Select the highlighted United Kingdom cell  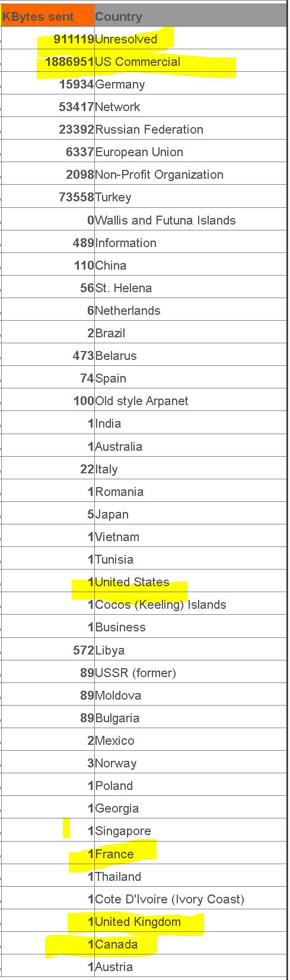point(190,922)
